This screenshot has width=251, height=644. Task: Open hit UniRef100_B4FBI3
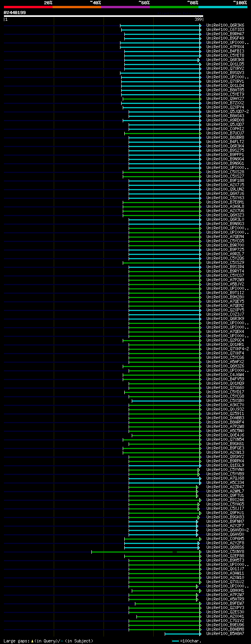(x=225, y=51)
